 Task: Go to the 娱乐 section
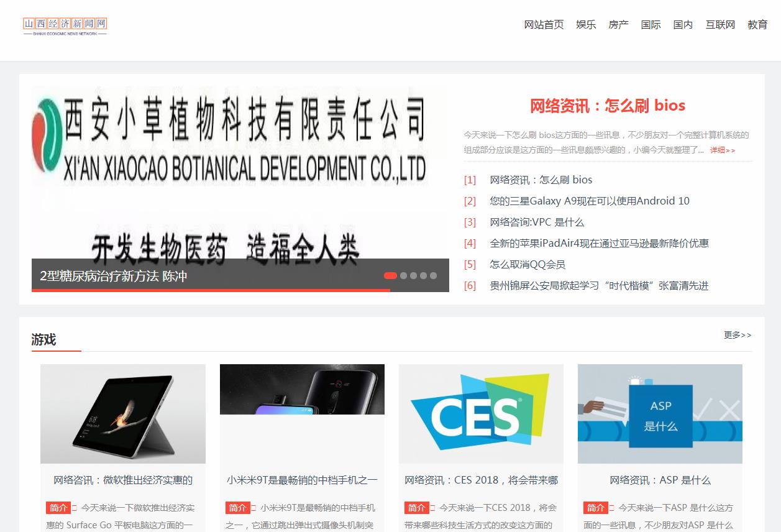586,25
